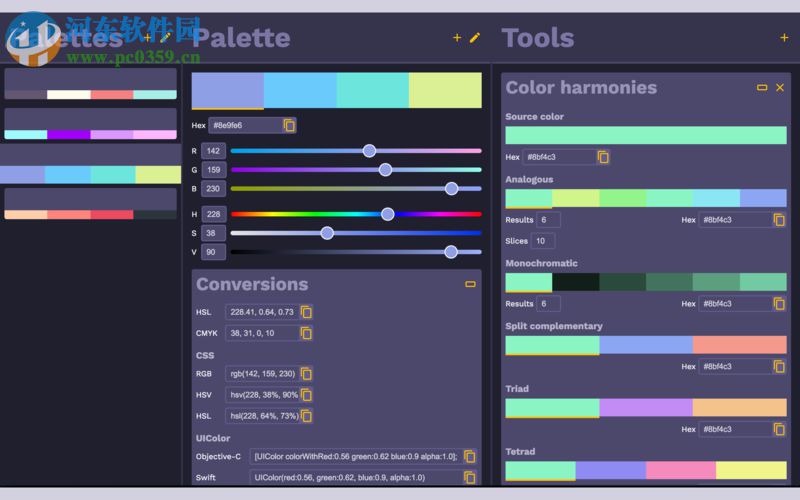Select the pale yellow-green swatch in palette strip
Viewport: 800px width, 500px height.
pos(445,90)
